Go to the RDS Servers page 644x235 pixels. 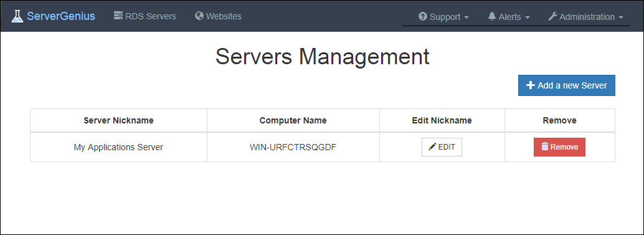pyautogui.click(x=145, y=16)
